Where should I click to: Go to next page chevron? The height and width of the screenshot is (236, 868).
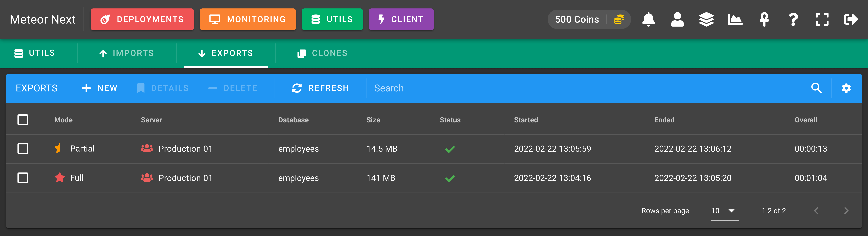click(x=846, y=211)
